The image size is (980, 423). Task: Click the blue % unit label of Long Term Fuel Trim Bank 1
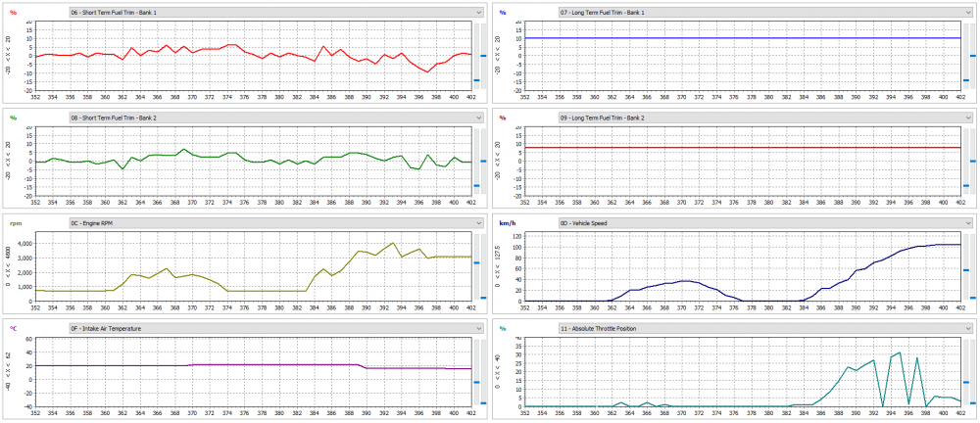(503, 13)
